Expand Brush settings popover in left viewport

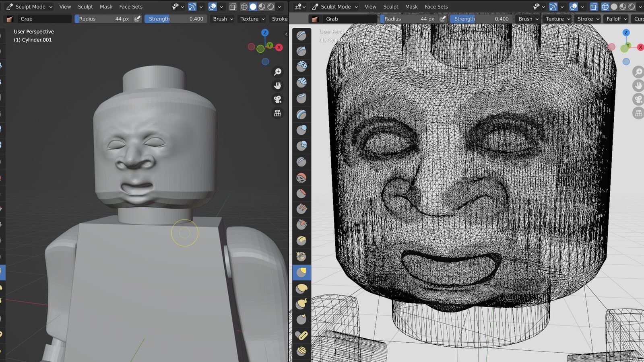point(223,19)
